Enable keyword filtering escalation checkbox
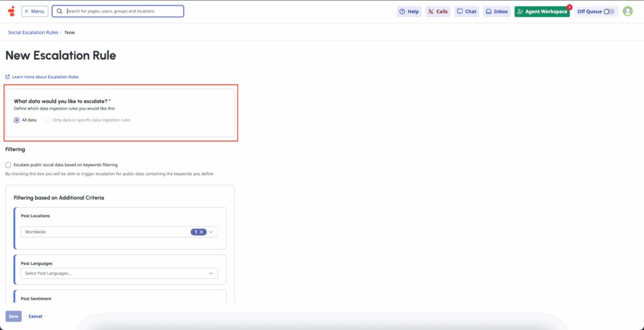The height and width of the screenshot is (330, 644). [x=8, y=164]
